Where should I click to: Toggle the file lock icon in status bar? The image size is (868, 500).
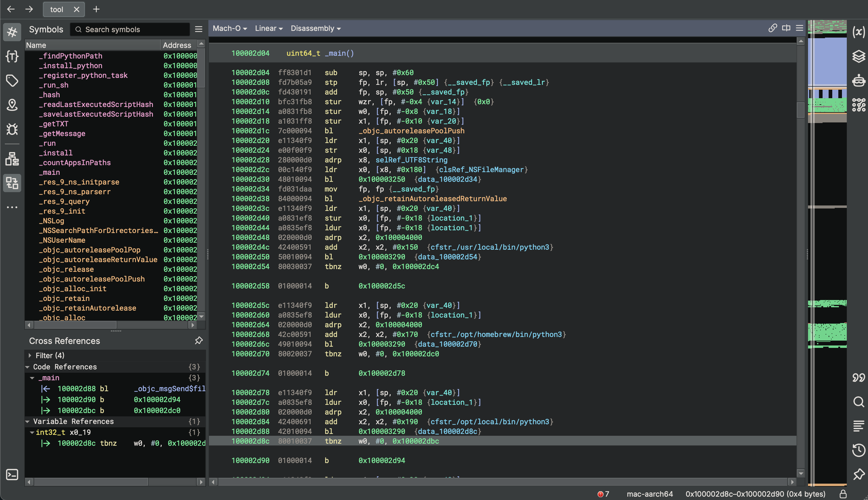point(843,494)
